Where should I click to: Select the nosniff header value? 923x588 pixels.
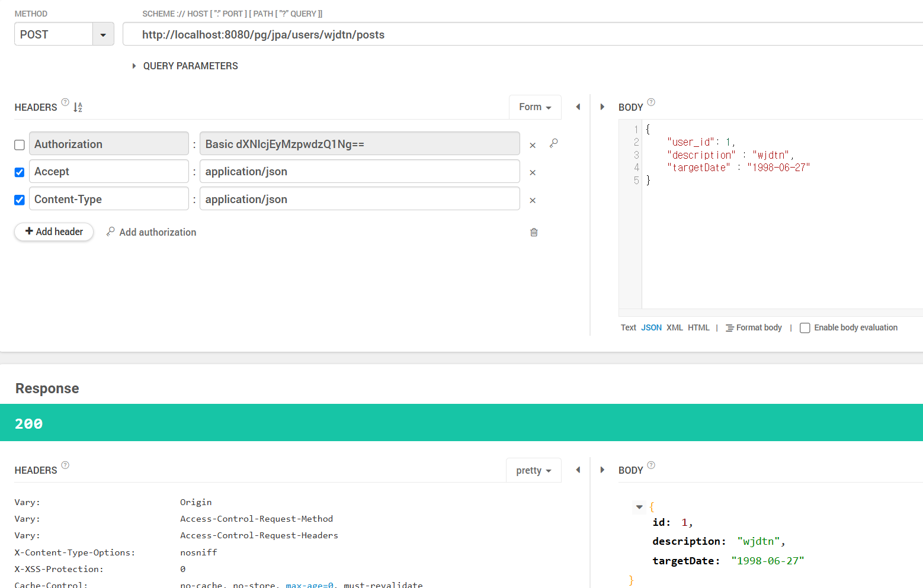(x=198, y=552)
